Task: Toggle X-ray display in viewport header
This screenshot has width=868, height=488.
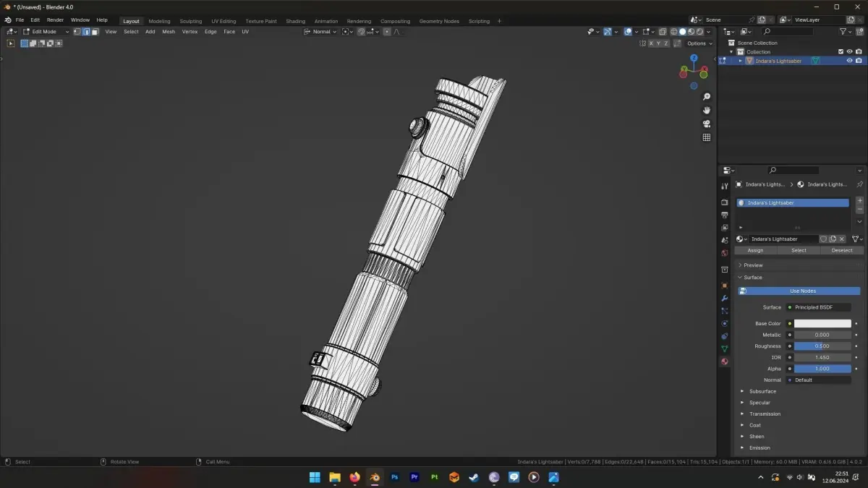Action: [663, 32]
